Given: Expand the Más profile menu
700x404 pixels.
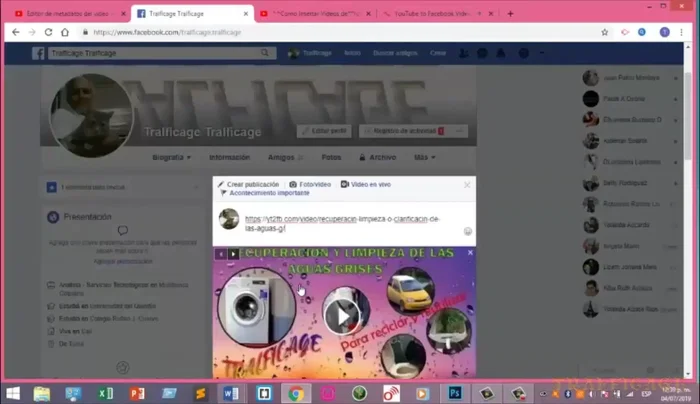Looking at the screenshot, I should 425,157.
